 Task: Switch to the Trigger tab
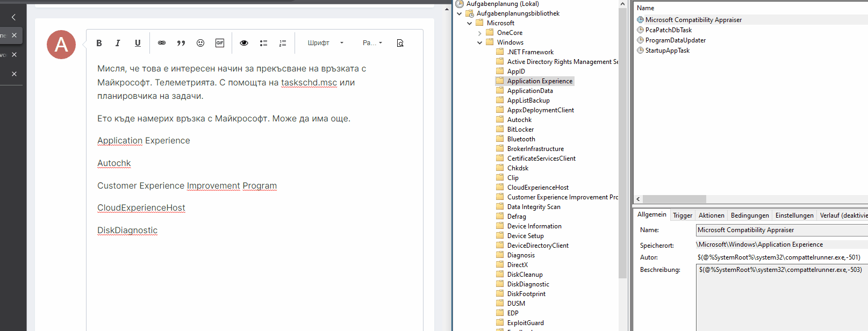pyautogui.click(x=683, y=215)
